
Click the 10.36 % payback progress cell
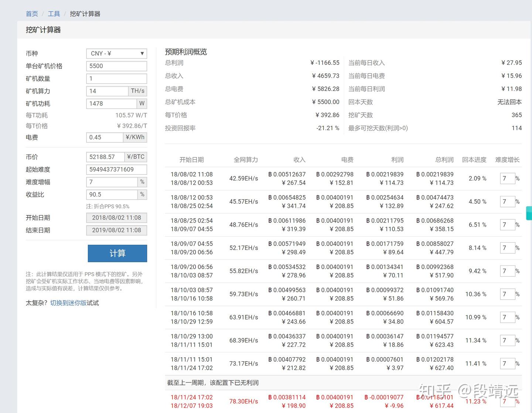click(476, 294)
